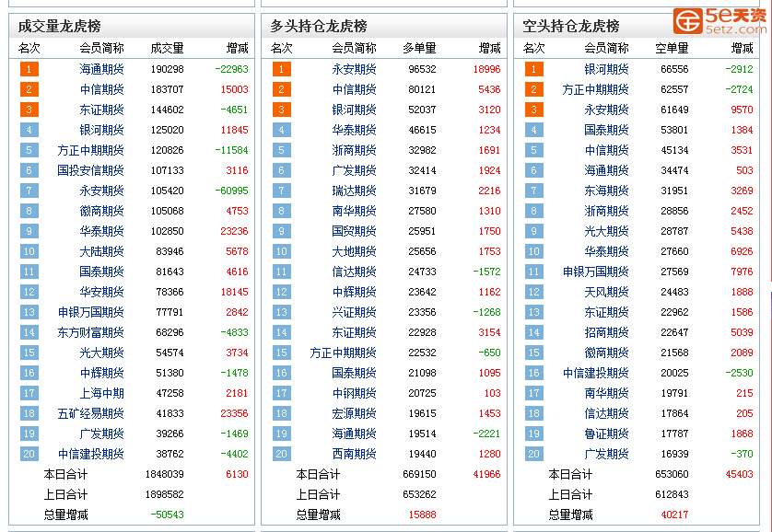This screenshot has width=772, height=532.
Task: Open 东海期货 in short positions table
Action: coord(606,191)
